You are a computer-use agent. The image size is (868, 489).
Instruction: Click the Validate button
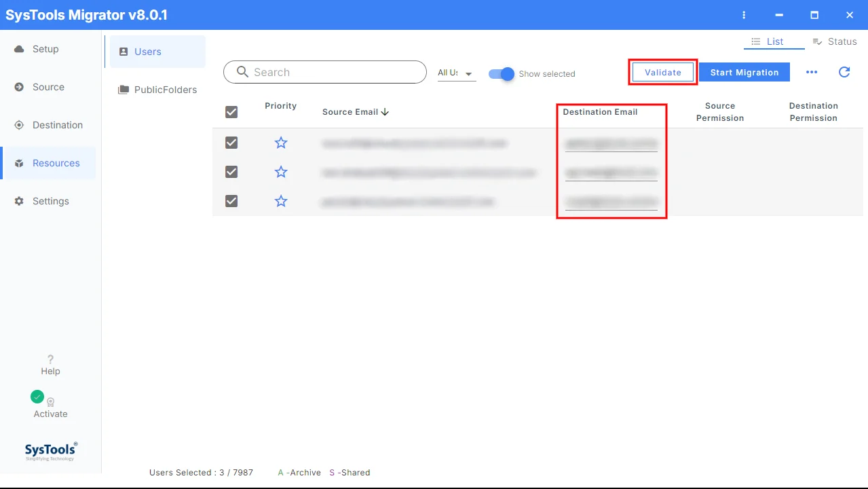[x=663, y=72]
